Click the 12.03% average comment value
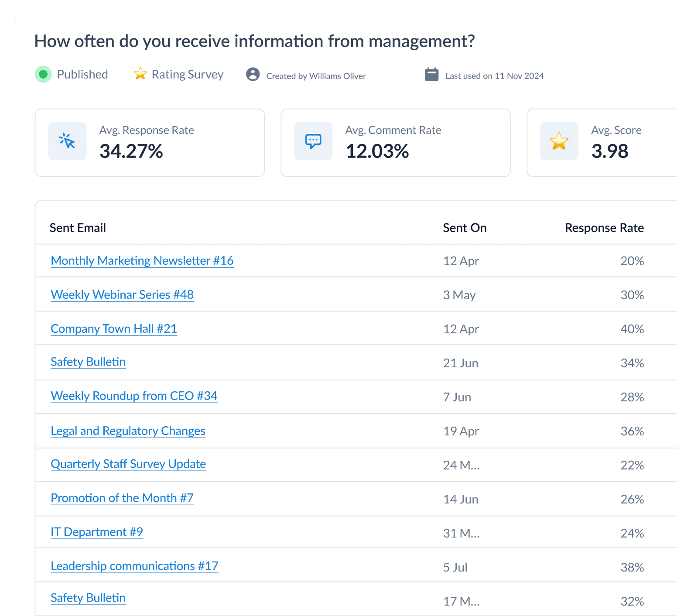Image resolution: width=677 pixels, height=616 pixels. (x=377, y=151)
